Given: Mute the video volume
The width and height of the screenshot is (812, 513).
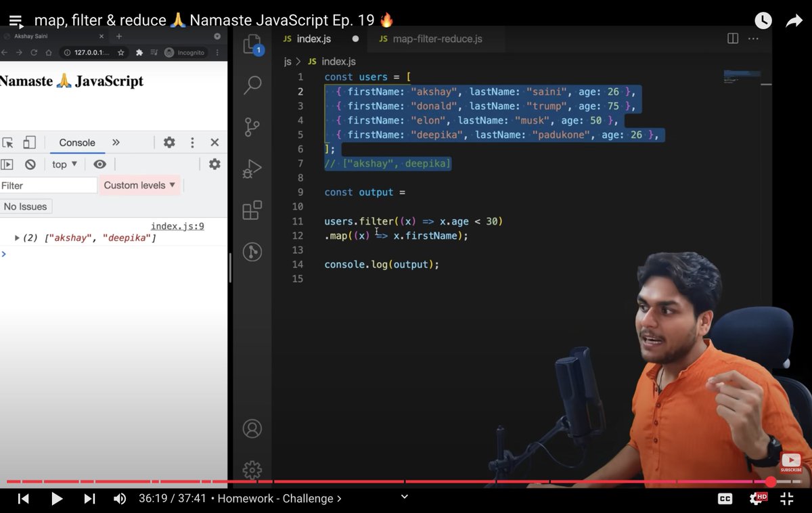Looking at the screenshot, I should 120,499.
